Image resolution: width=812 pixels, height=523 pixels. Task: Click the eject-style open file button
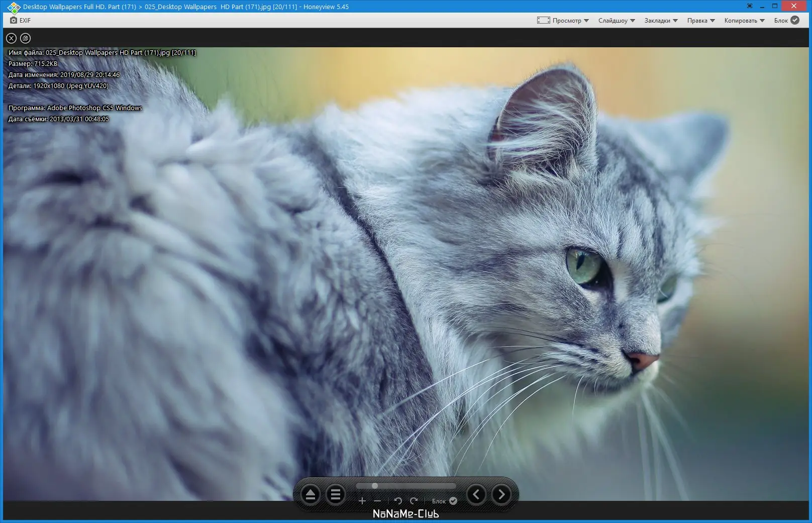311,495
